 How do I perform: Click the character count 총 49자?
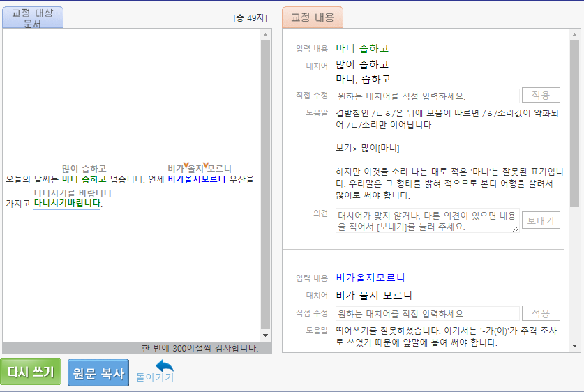tap(250, 17)
